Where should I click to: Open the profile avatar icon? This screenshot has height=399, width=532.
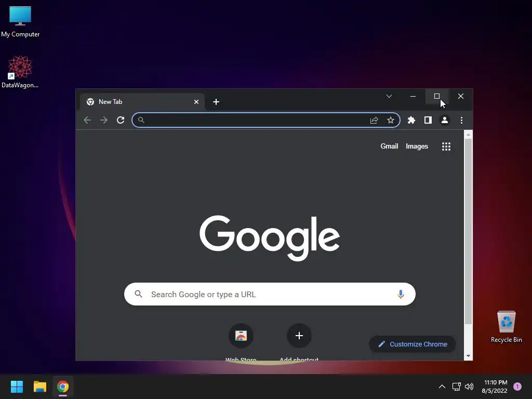coord(445,120)
